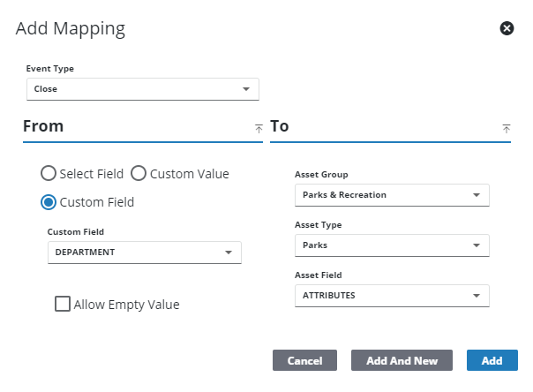
Task: Click the Add And New button
Action: [402, 360]
